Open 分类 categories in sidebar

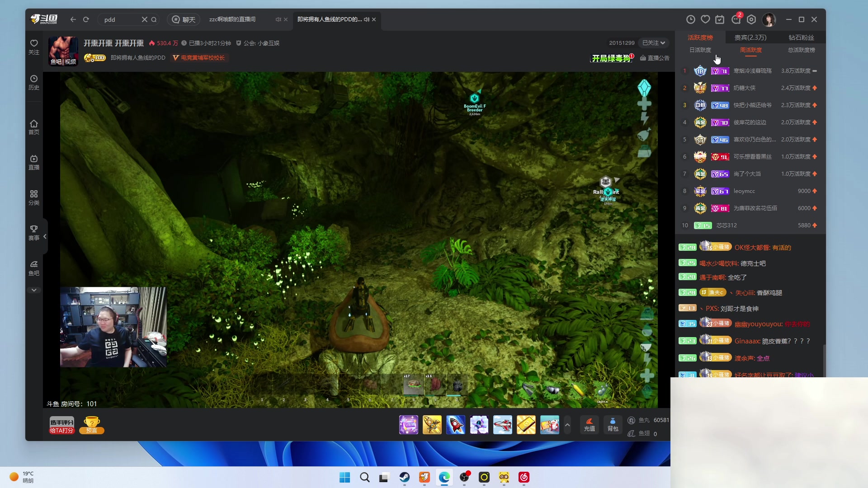pyautogui.click(x=34, y=198)
